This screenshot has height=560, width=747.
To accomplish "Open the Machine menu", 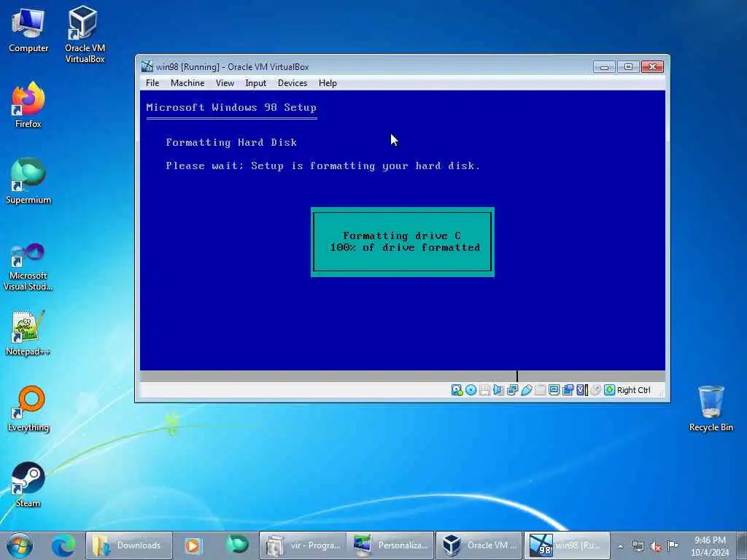I will (187, 83).
